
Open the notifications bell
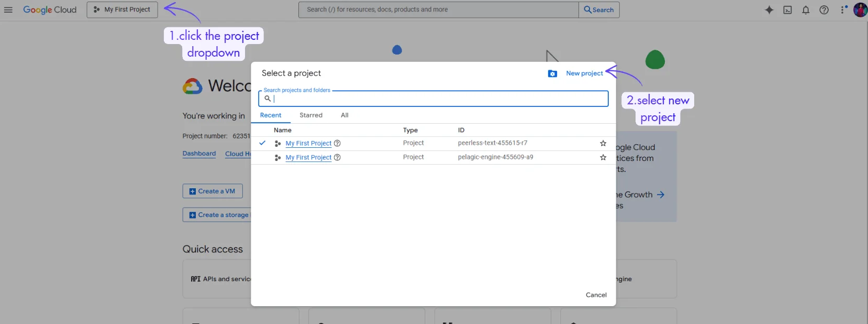pos(806,9)
